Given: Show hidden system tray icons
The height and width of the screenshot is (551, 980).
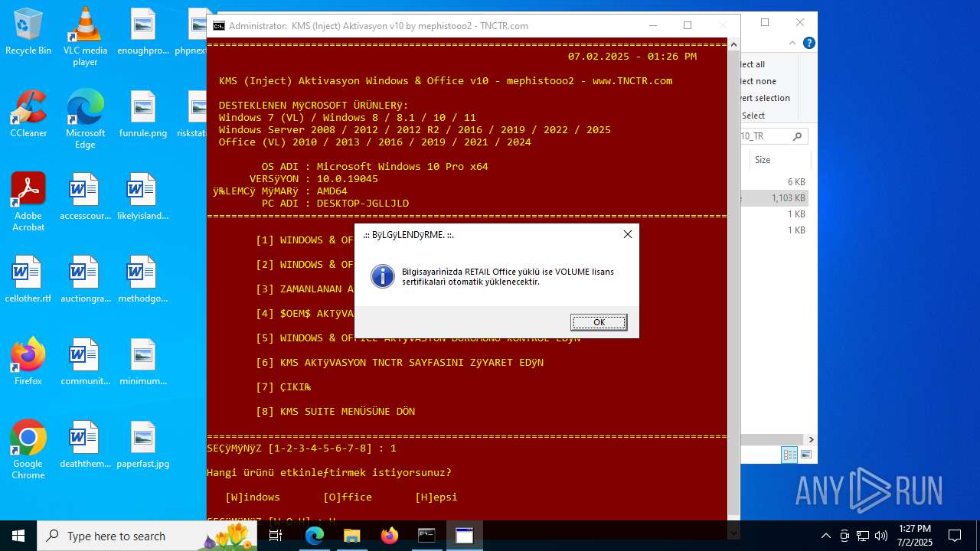Looking at the screenshot, I should click(x=825, y=536).
